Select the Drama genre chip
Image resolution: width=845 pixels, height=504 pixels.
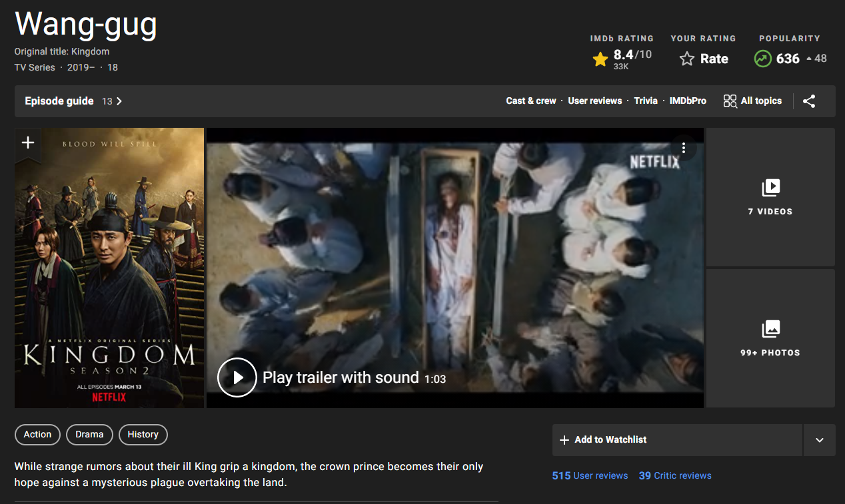click(x=89, y=435)
